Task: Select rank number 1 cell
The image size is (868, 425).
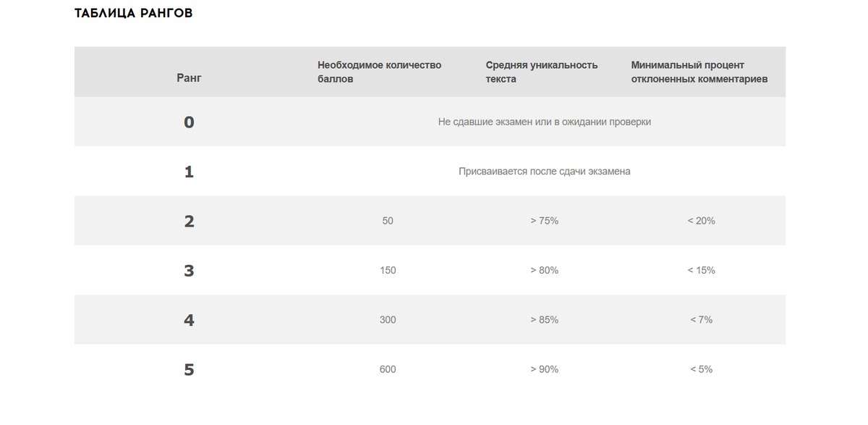Action: pyautogui.click(x=189, y=172)
